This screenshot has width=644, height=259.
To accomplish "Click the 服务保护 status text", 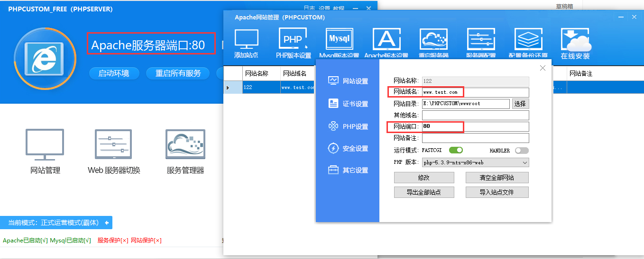I will [x=113, y=241].
